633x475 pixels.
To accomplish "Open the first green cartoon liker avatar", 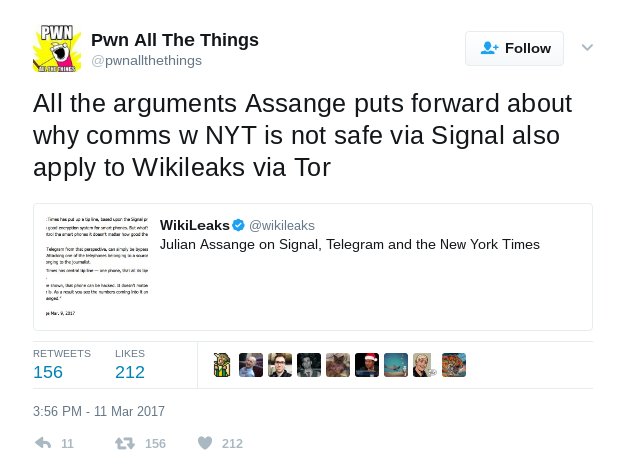I will pyautogui.click(x=222, y=365).
